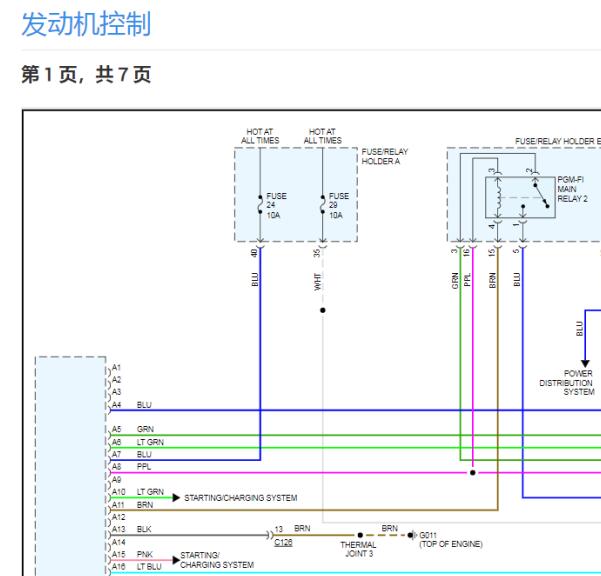Click the WHT wire label under pin 35
The height and width of the screenshot is (576, 601).
(317, 282)
